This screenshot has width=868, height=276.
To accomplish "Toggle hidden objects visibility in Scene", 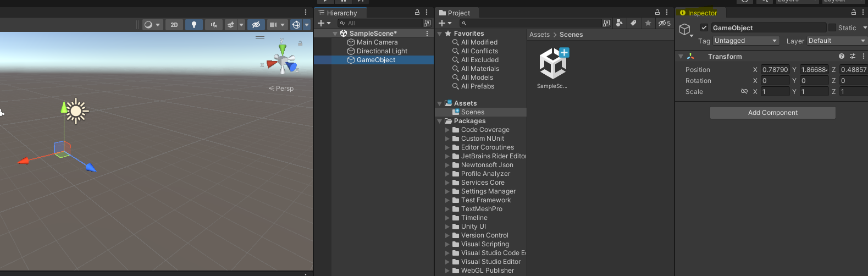I will (x=256, y=25).
